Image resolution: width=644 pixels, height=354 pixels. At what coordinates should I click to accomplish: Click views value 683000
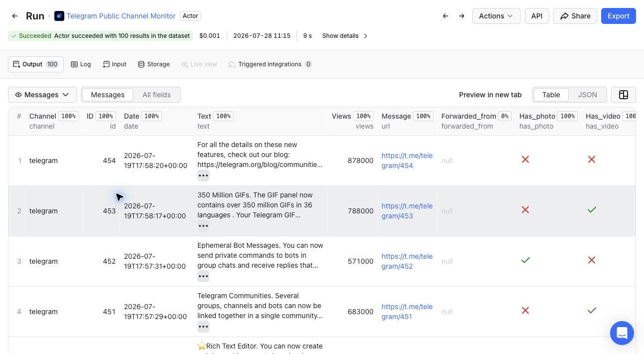360,312
